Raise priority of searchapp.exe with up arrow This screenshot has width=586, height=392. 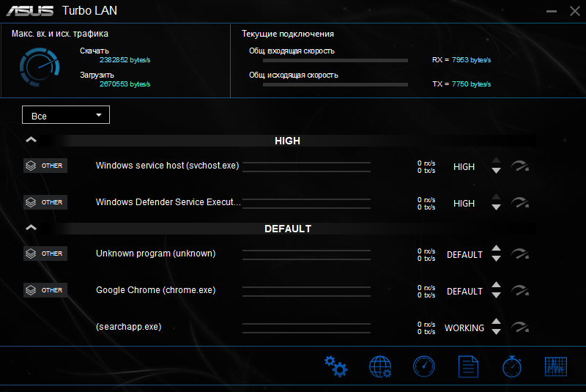[496, 322]
